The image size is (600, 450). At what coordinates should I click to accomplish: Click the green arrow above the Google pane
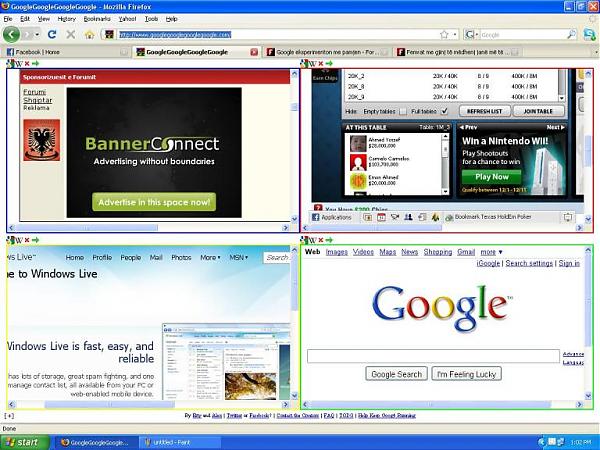[x=329, y=240]
